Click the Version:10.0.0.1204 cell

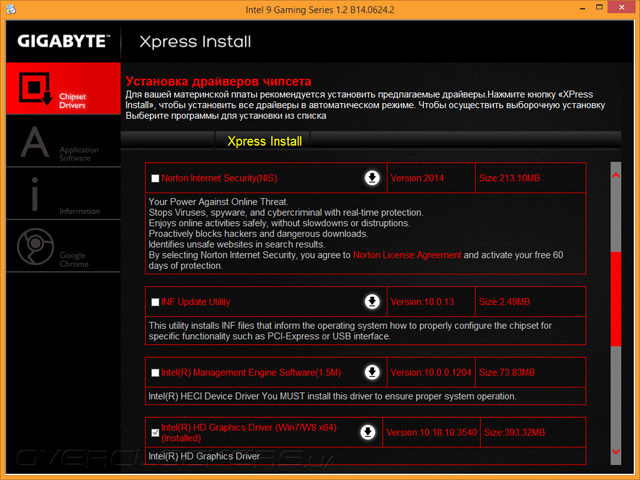(x=431, y=372)
